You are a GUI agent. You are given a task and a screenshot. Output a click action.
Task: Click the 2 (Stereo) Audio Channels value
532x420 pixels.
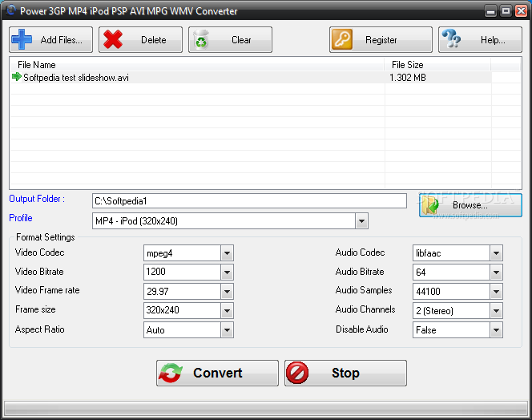(x=434, y=311)
